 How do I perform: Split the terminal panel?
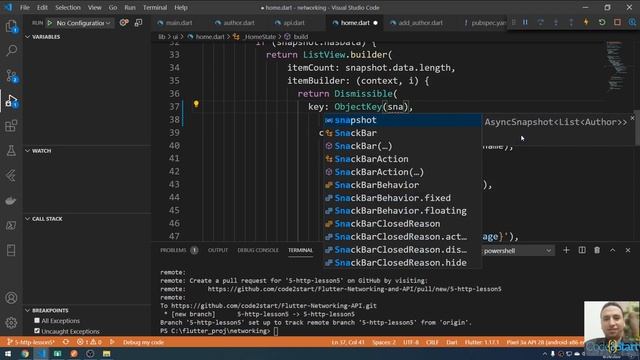coord(582,250)
